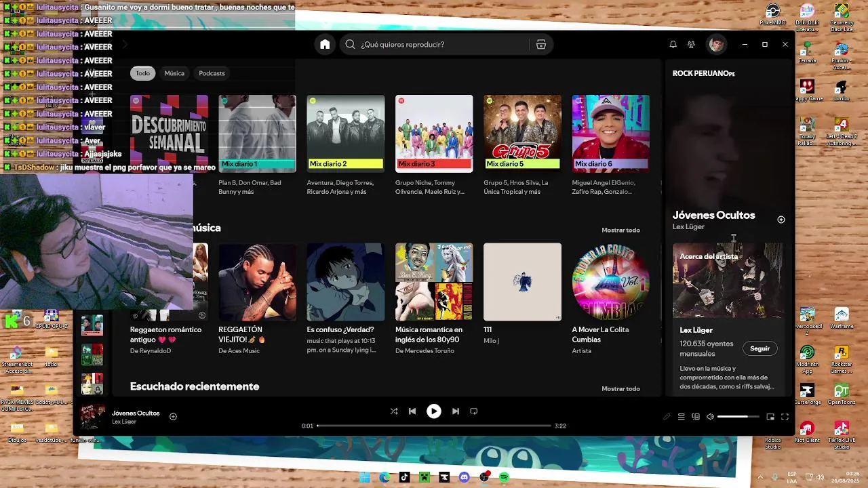Add current track to Liked Songs in player bar
Screen dimensions: 868x488
coord(173,416)
